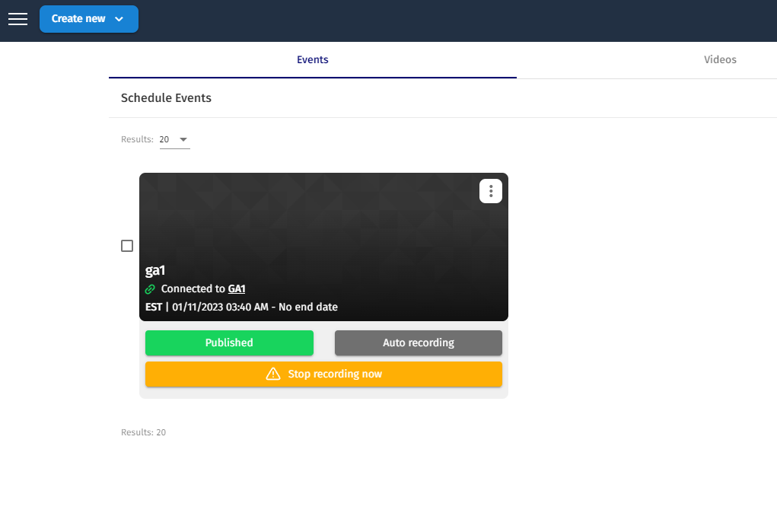The image size is (777, 532).
Task: Click the event date 01/11/2023 03:40 AM text
Action: [221, 307]
